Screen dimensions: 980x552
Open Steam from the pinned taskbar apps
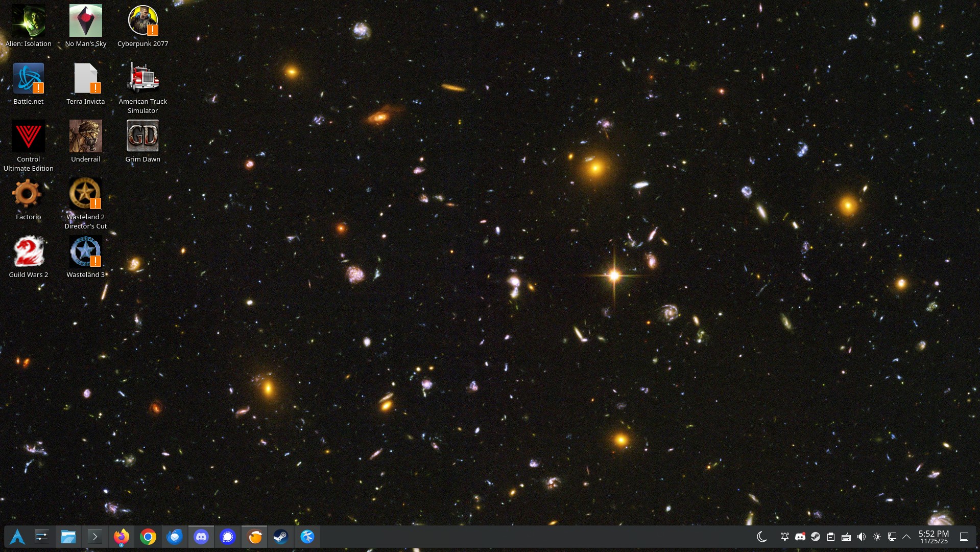tap(281, 537)
